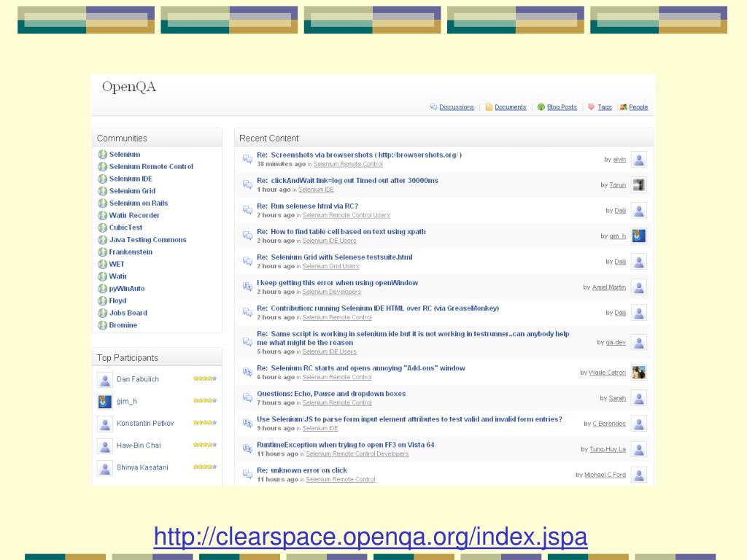Click Selenium Remote Control Developers link
Viewport: 747px width, 560px height.
click(357, 454)
